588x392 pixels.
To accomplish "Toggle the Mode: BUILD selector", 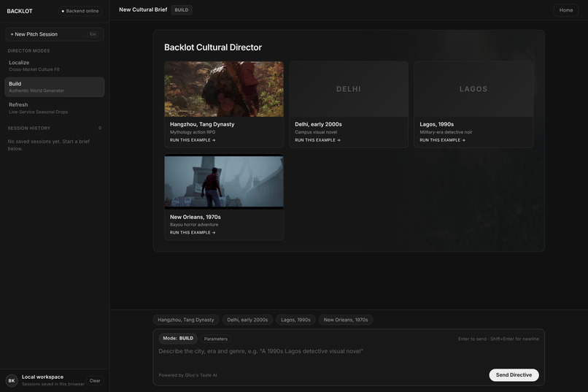I will tap(178, 339).
